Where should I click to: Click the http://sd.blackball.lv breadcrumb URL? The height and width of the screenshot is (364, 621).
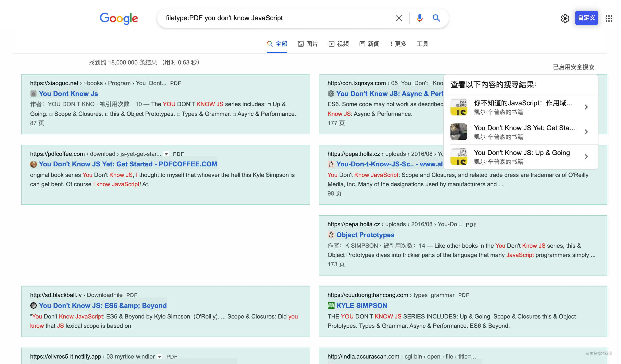pyautogui.click(x=56, y=295)
